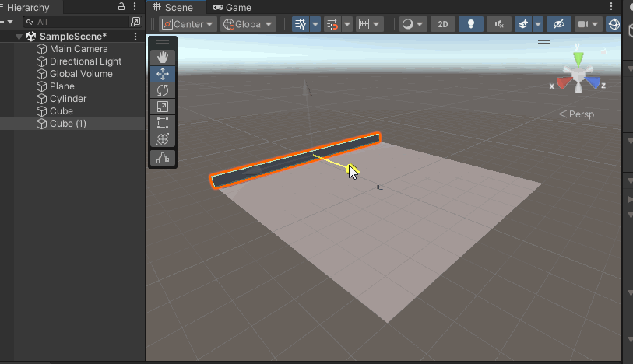This screenshot has height=364, width=633.
Task: Open the custom editor tools button
Action: [x=163, y=158]
